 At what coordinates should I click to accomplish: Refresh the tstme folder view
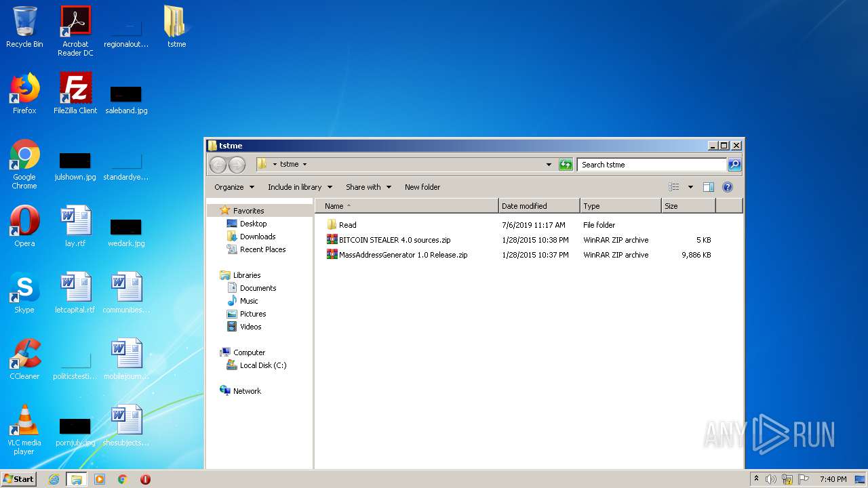566,165
